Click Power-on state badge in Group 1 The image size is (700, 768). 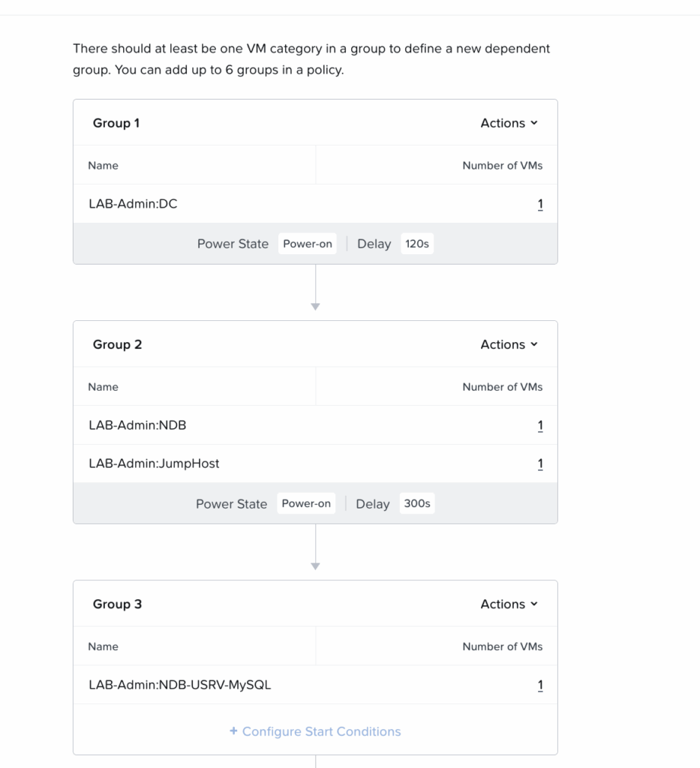(x=307, y=244)
